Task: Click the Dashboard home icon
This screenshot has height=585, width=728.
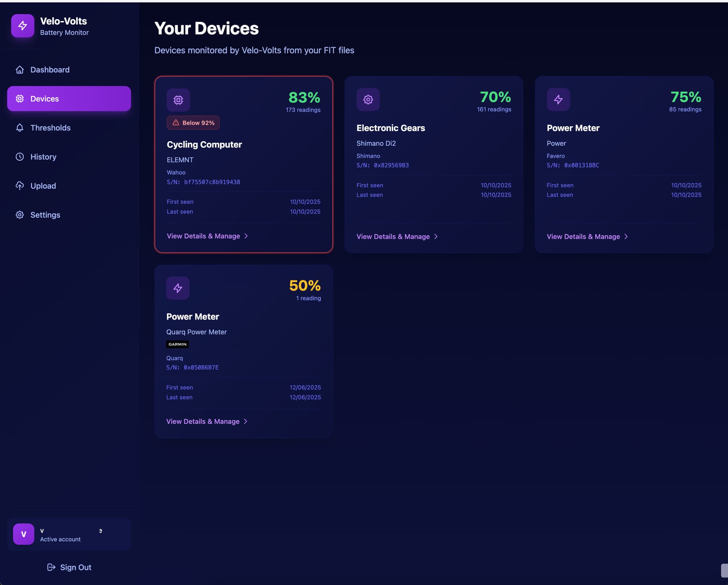Action: click(x=20, y=70)
